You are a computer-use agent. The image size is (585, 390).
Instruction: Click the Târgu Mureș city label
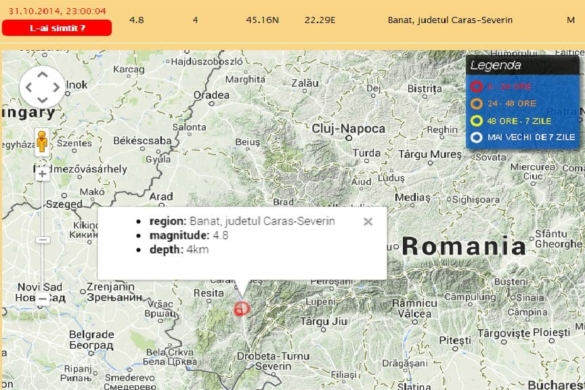pos(430,155)
